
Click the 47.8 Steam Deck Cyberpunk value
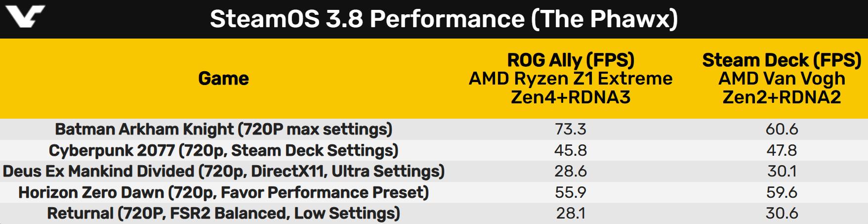coord(782,150)
